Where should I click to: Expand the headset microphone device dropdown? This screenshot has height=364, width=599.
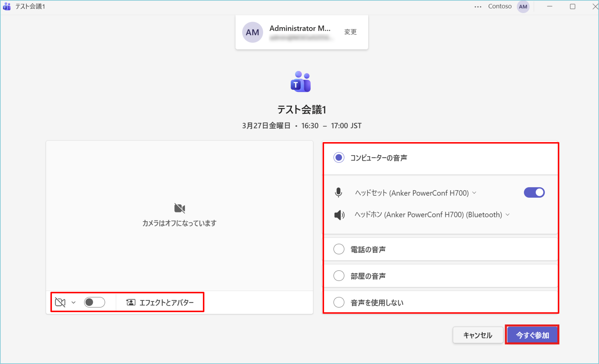pos(474,193)
